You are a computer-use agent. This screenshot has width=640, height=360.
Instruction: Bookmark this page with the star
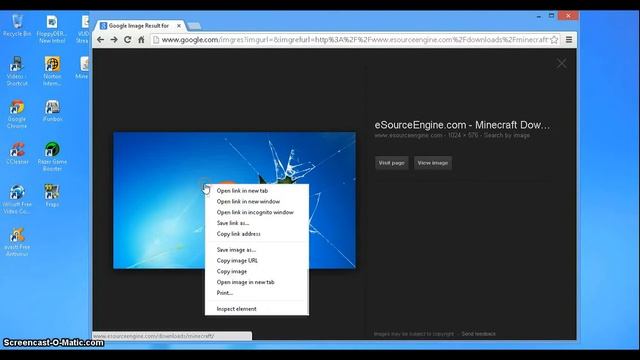click(x=554, y=40)
